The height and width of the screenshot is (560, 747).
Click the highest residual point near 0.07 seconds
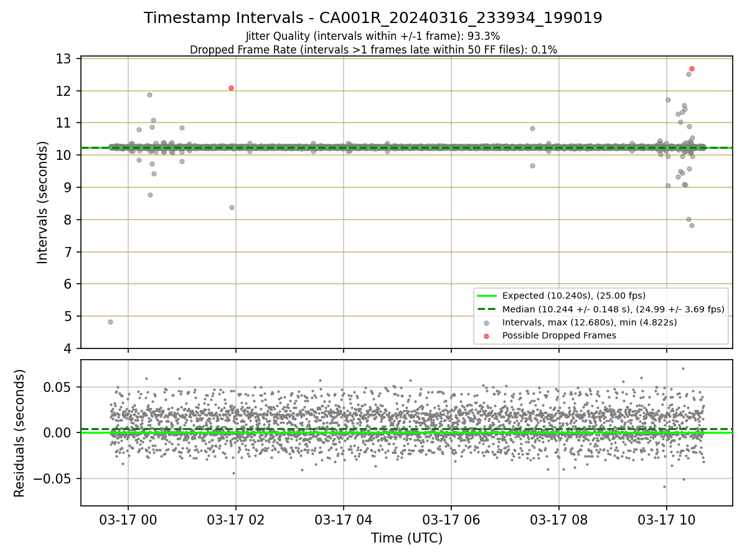(x=683, y=368)
